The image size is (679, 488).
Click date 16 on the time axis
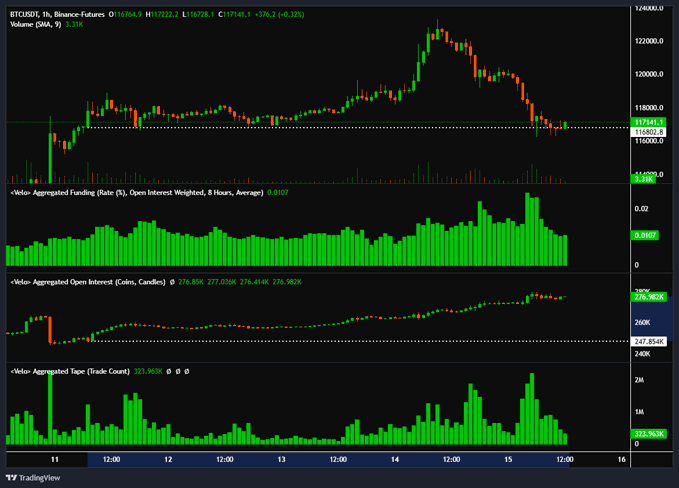pyautogui.click(x=621, y=458)
